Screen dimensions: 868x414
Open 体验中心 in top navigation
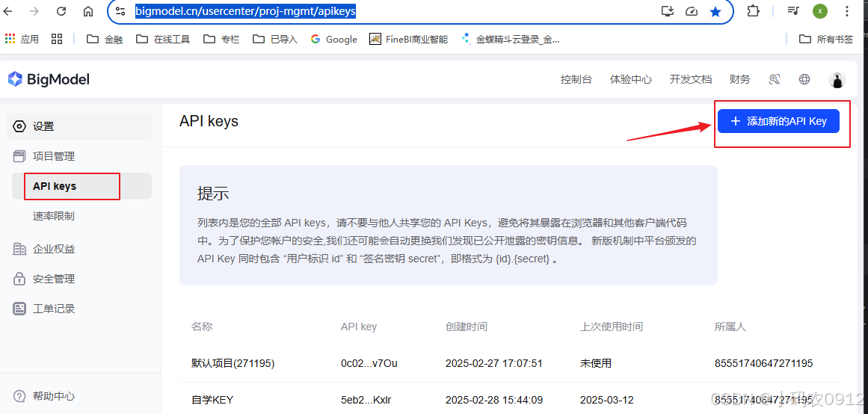(x=630, y=79)
